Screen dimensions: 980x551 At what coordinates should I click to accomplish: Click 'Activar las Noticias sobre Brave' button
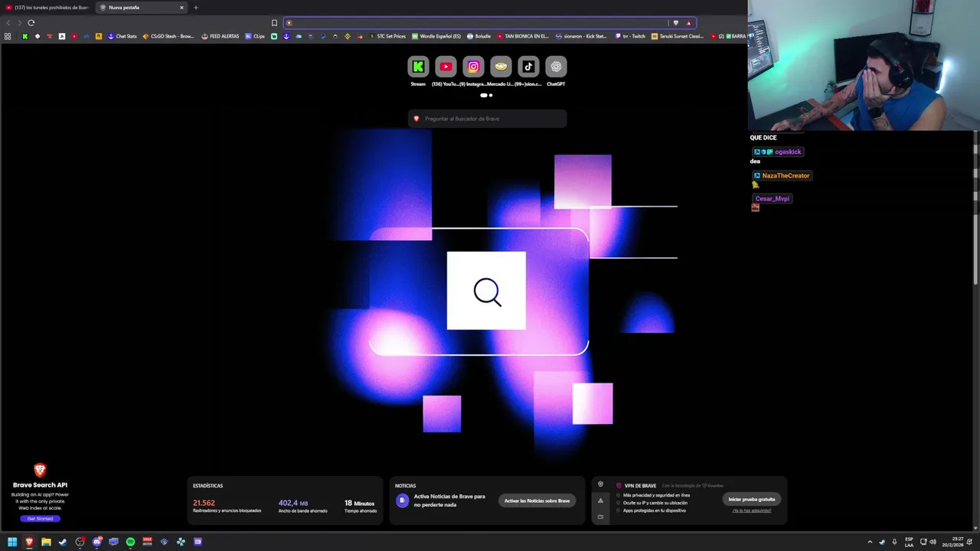537,500
